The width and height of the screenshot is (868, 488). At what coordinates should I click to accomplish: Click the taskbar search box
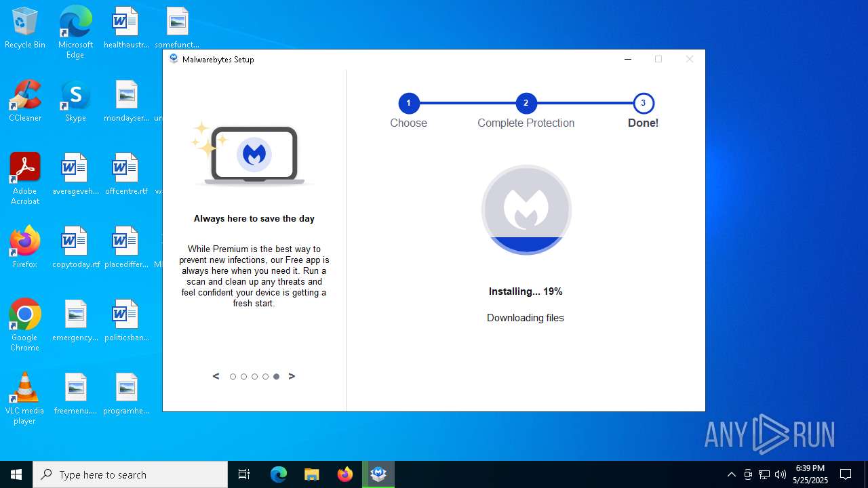(x=130, y=474)
